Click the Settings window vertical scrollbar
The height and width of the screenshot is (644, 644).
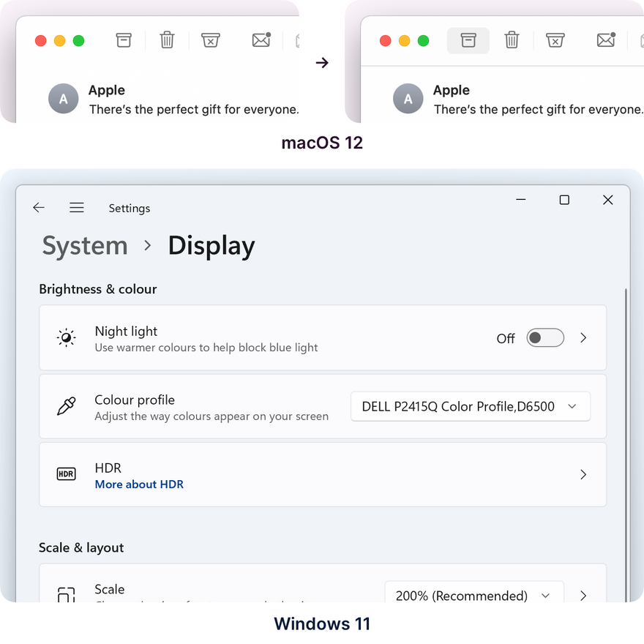626,445
